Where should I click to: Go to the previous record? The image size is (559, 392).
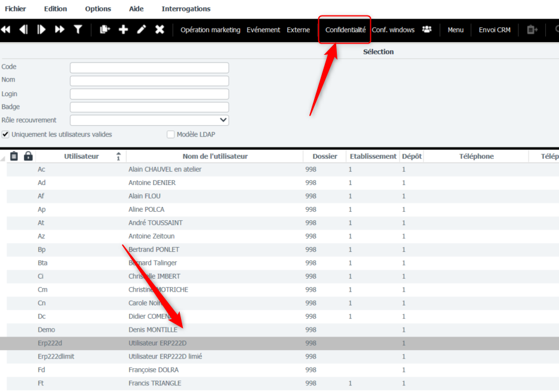(23, 30)
